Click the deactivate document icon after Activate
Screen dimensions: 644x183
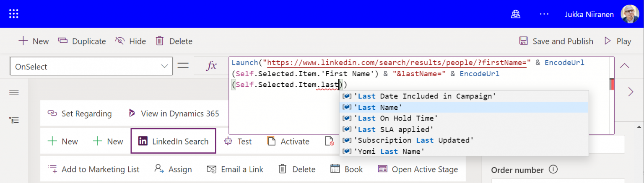[x=329, y=142]
